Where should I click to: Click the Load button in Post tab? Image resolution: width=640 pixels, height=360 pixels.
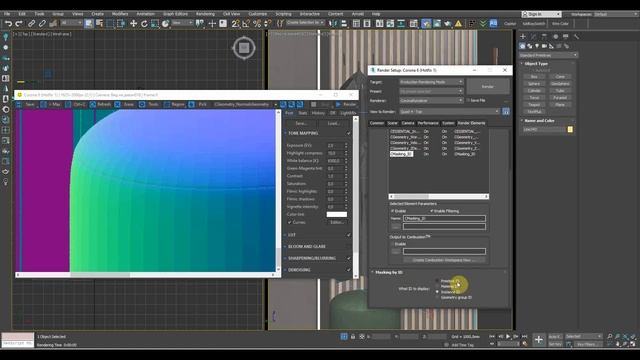[x=333, y=123]
